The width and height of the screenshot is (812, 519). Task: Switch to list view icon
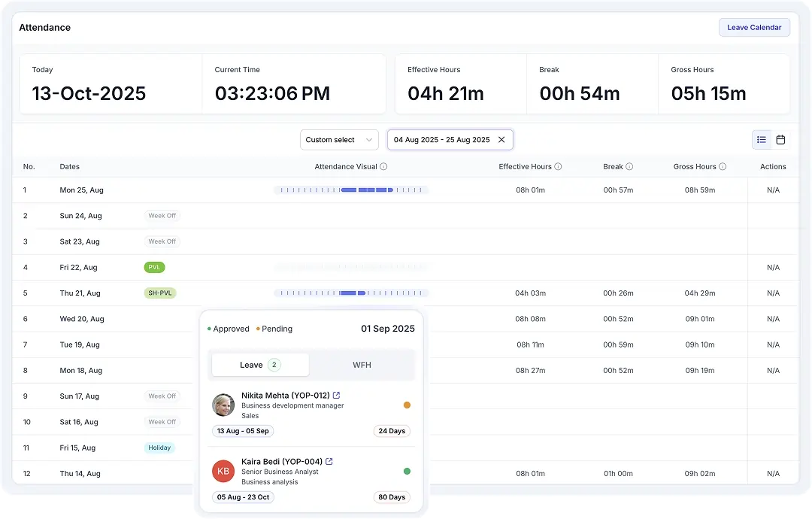tap(762, 140)
